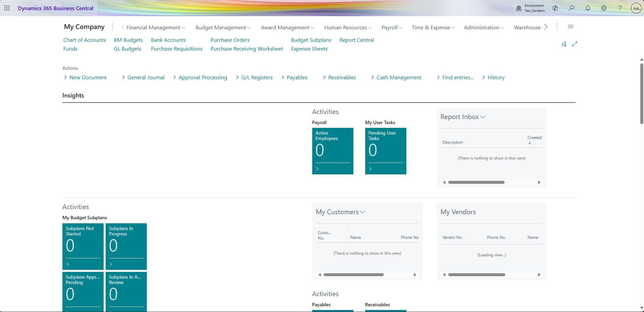Unpin the navigation menu pin icon

tap(564, 44)
